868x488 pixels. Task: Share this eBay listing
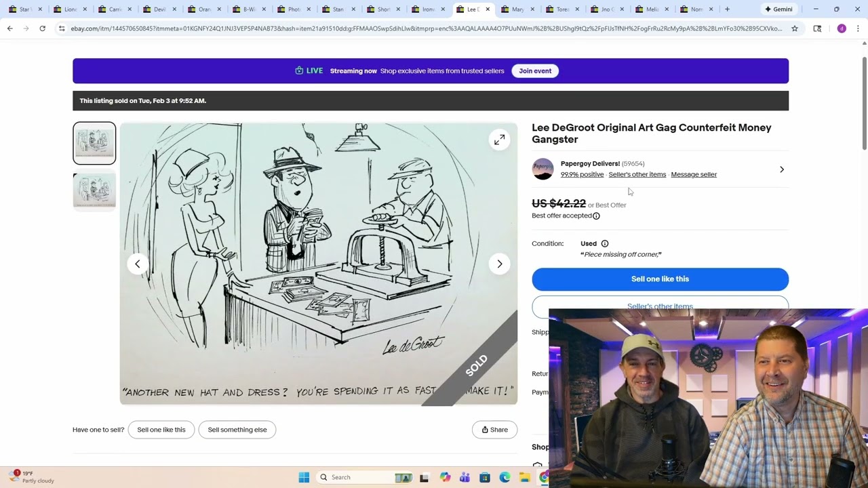coord(494,430)
